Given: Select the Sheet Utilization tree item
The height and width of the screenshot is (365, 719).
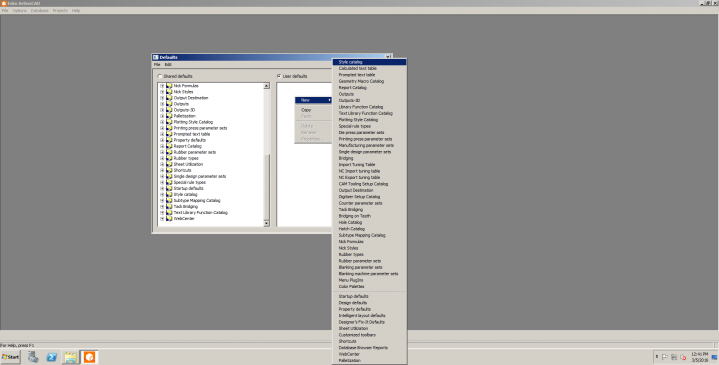Looking at the screenshot, I should click(x=188, y=164).
